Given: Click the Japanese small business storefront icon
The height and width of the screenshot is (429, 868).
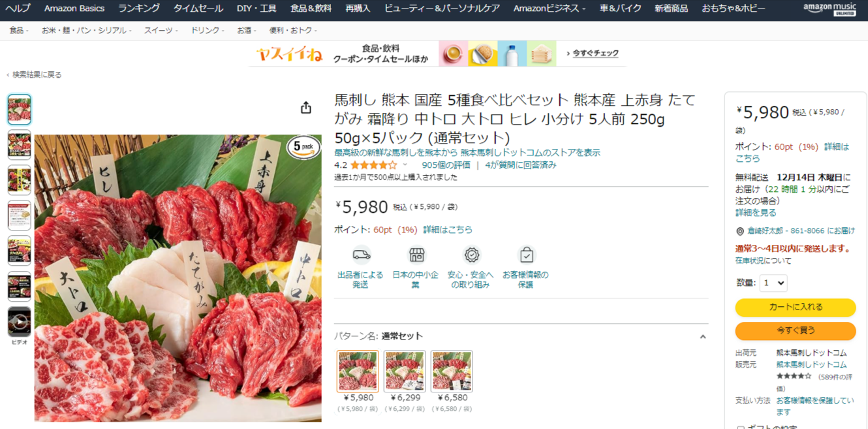Looking at the screenshot, I should 416,255.
